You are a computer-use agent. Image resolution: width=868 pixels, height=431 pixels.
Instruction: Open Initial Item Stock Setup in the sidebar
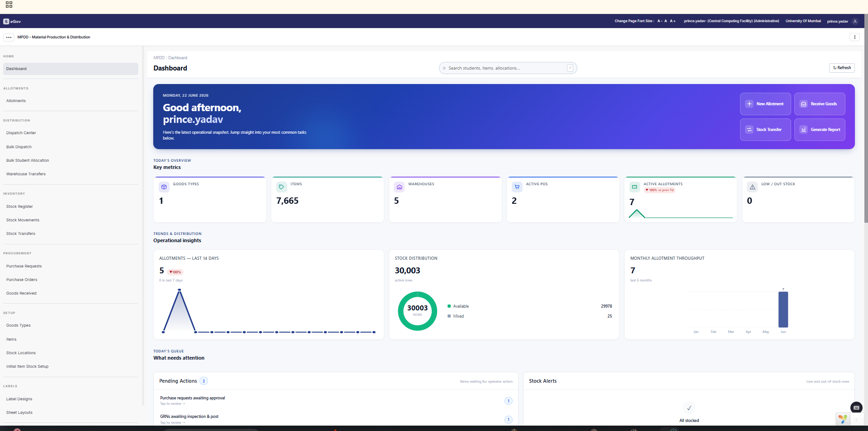[71, 366]
